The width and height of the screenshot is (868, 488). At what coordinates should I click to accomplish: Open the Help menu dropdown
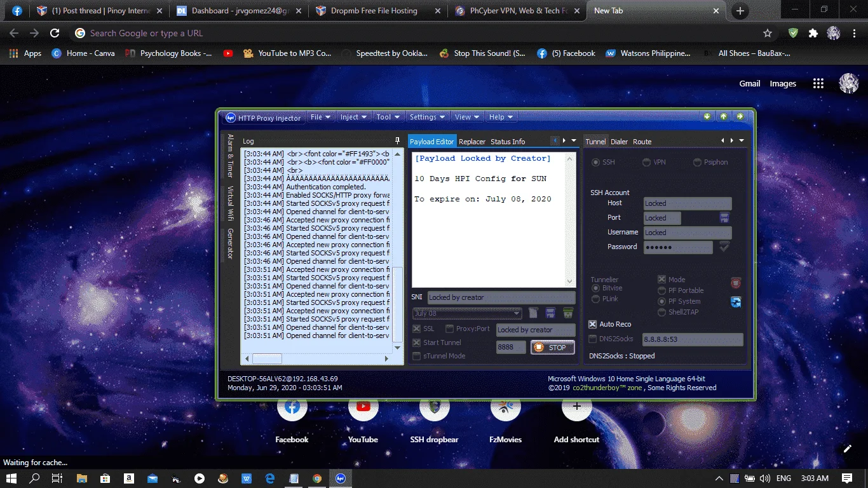(x=501, y=117)
